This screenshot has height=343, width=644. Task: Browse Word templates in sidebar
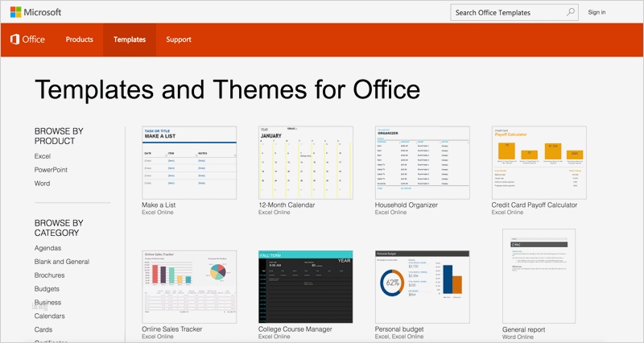point(42,184)
